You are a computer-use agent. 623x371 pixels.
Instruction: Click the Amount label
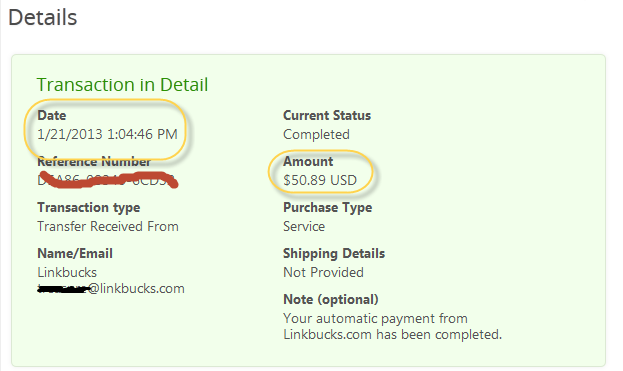(x=308, y=161)
